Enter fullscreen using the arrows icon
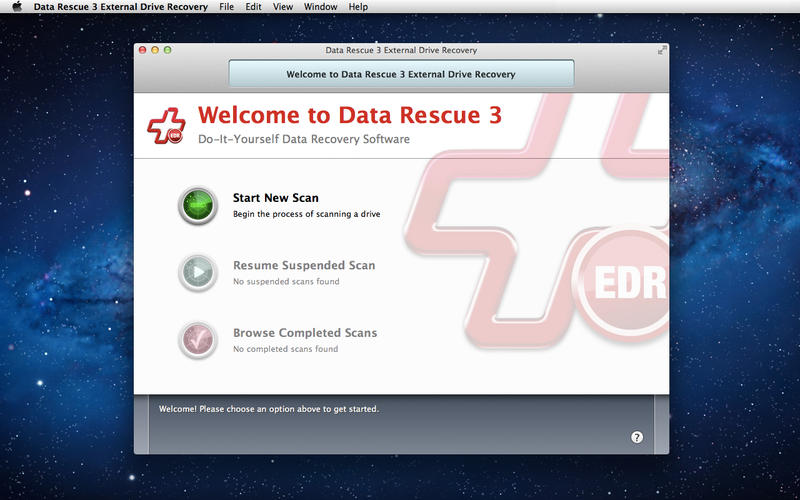Image resolution: width=800 pixels, height=500 pixels. point(661,50)
